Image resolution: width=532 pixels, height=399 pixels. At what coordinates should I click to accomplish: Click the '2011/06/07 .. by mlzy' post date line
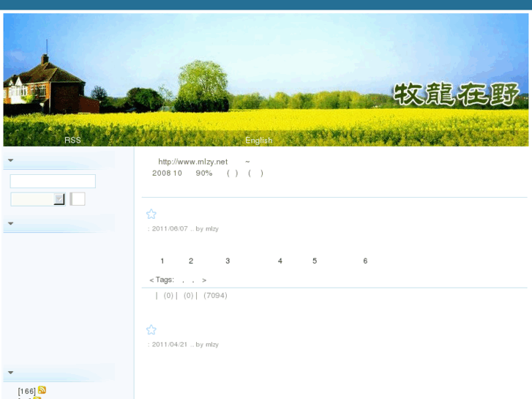(x=184, y=229)
